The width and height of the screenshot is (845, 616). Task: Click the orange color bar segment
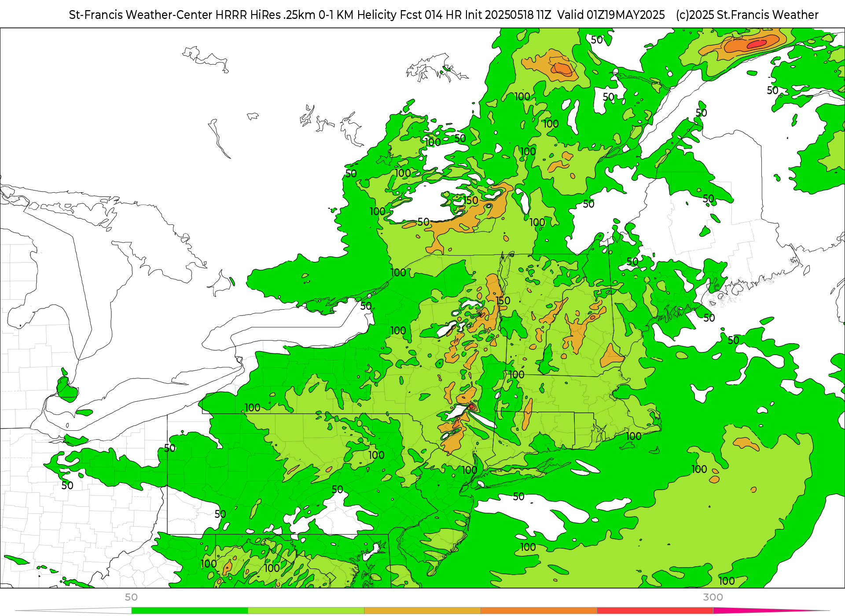click(x=539, y=611)
